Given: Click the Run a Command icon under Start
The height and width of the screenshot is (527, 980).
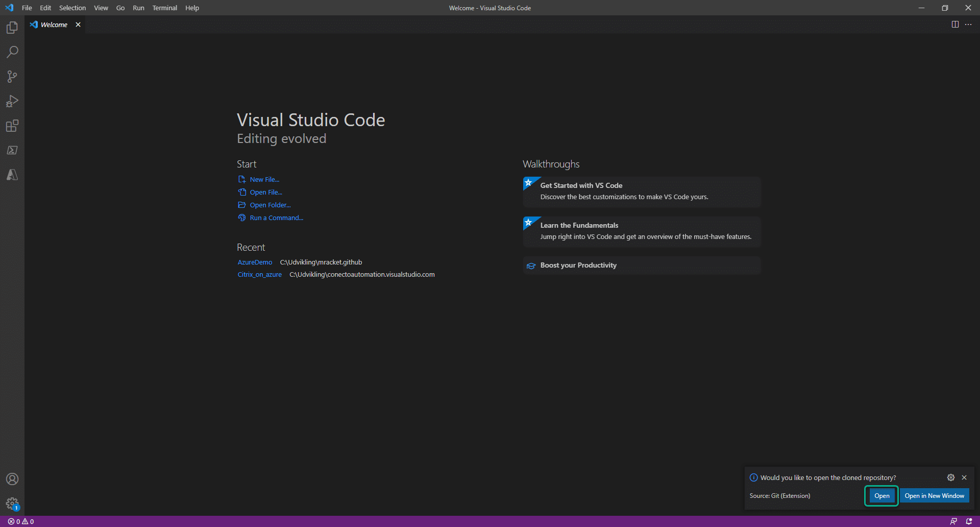Looking at the screenshot, I should click(x=242, y=218).
